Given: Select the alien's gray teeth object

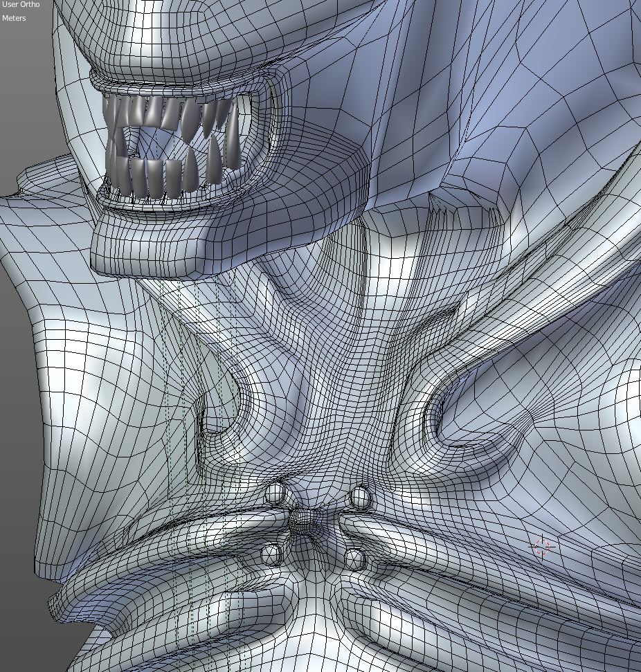Looking at the screenshot, I should [x=174, y=147].
